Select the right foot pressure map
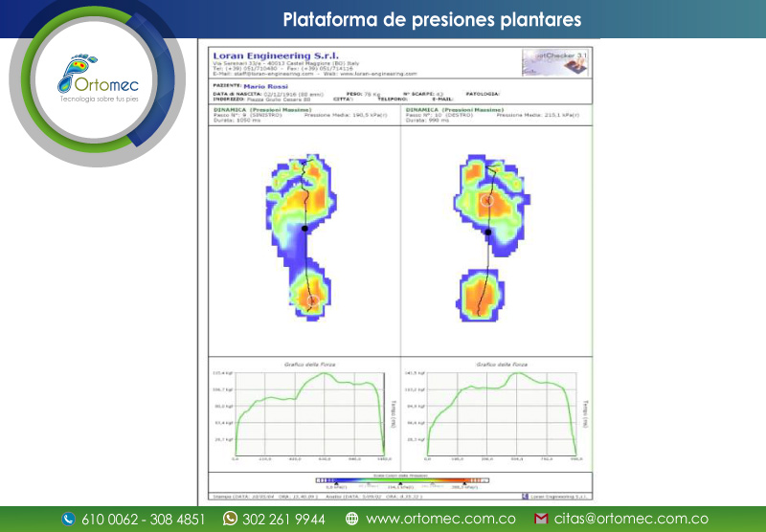The height and width of the screenshot is (532, 766). [488, 234]
